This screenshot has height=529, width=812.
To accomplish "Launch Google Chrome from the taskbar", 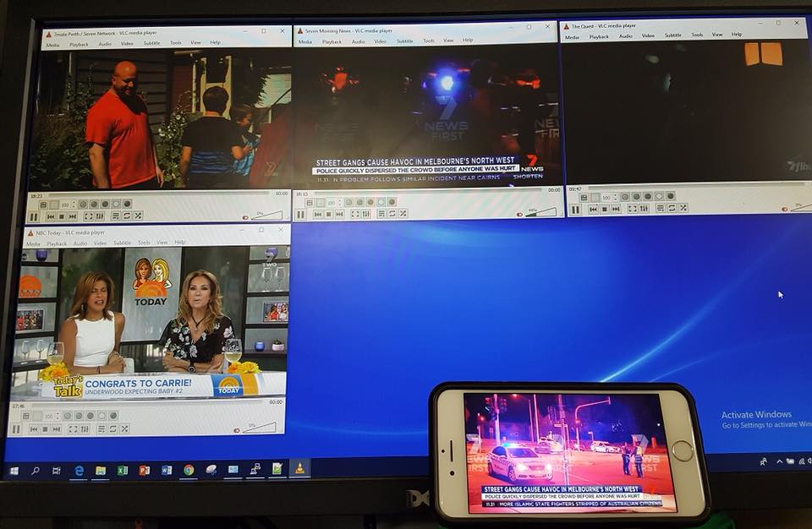I will coord(189,470).
